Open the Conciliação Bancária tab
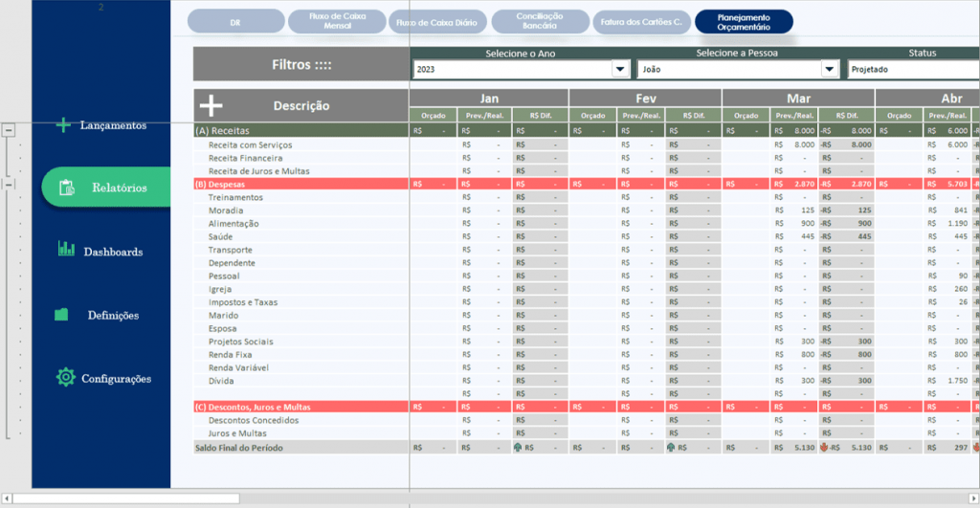980x508 pixels. tap(540, 21)
